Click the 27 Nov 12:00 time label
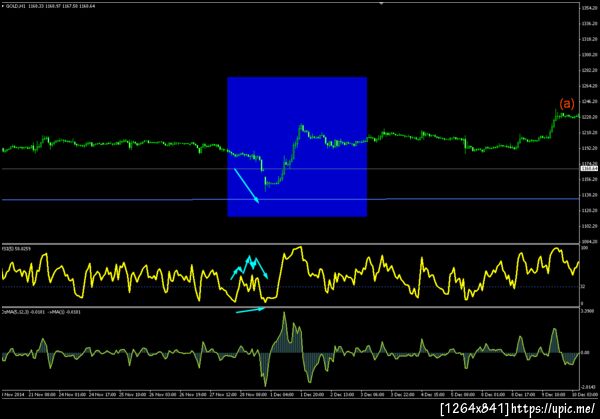Viewport: 600px width, 419px height. 223,394
